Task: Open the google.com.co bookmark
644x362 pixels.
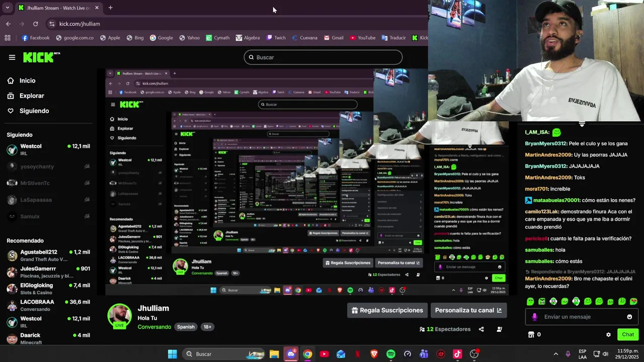Action: 74,38
